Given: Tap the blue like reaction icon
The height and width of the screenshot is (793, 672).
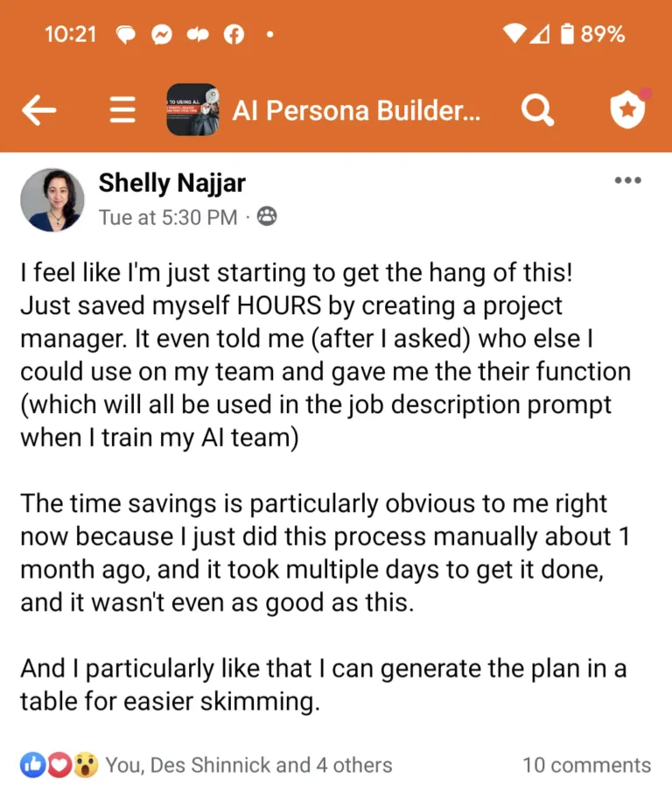Looking at the screenshot, I should pyautogui.click(x=33, y=765).
